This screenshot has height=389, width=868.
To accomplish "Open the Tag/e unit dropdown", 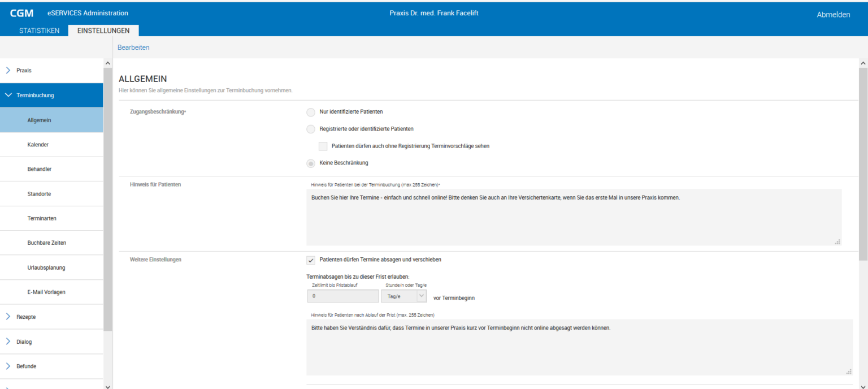I will pyautogui.click(x=420, y=296).
